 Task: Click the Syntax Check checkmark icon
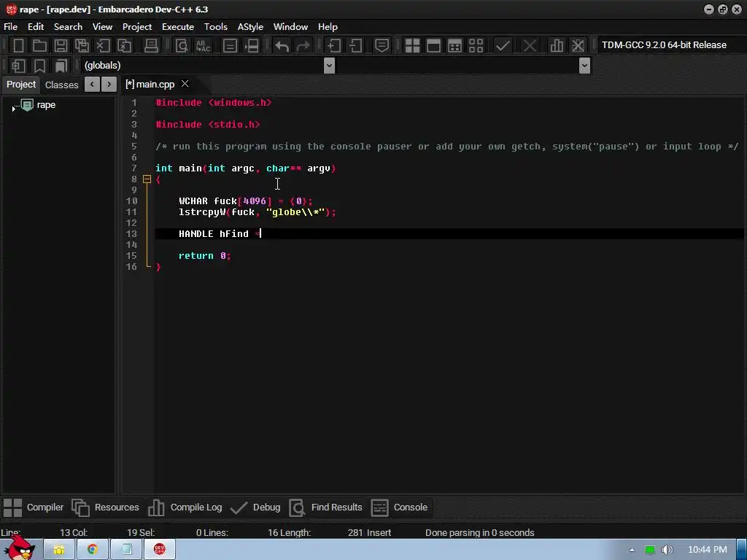coord(503,46)
